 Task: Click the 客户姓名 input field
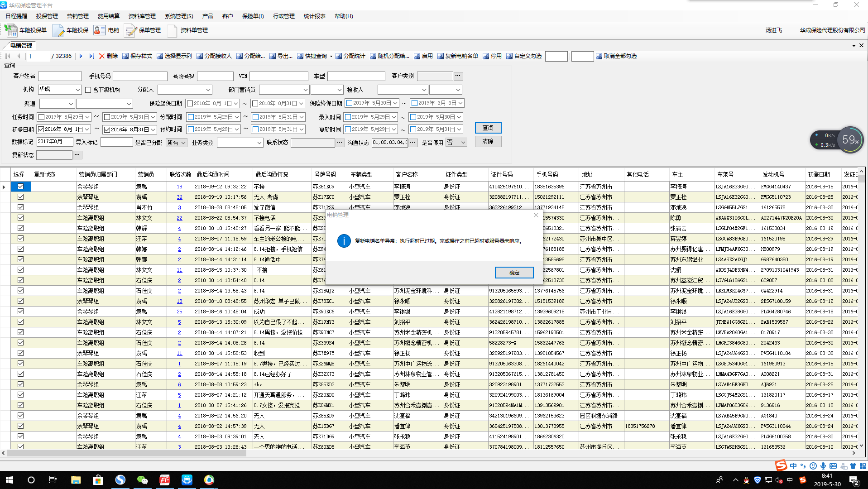click(60, 76)
